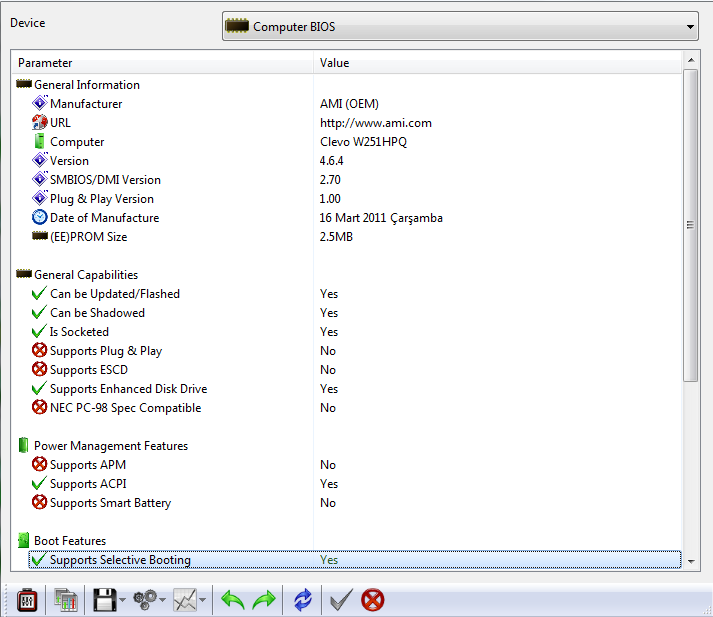Select the 16 Mart 2011 Çarşamba value
This screenshot has width=713, height=617.
coord(381,218)
